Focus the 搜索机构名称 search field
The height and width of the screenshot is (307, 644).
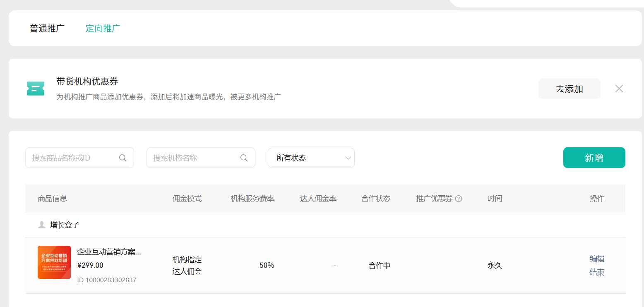[x=194, y=158]
